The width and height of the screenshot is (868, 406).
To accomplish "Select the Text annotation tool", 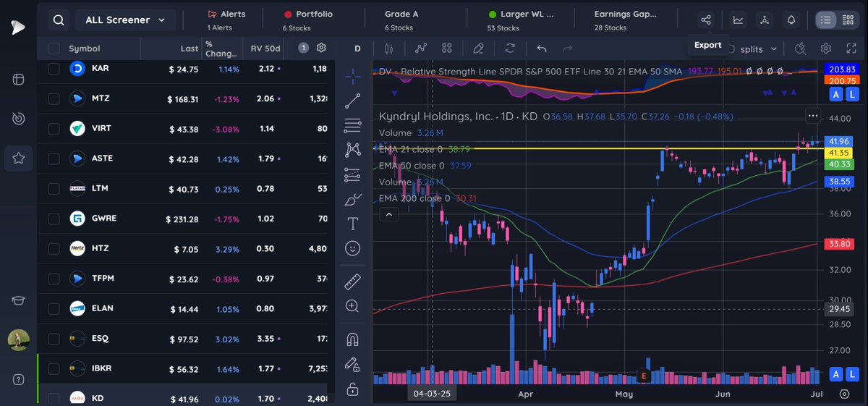I will click(353, 223).
